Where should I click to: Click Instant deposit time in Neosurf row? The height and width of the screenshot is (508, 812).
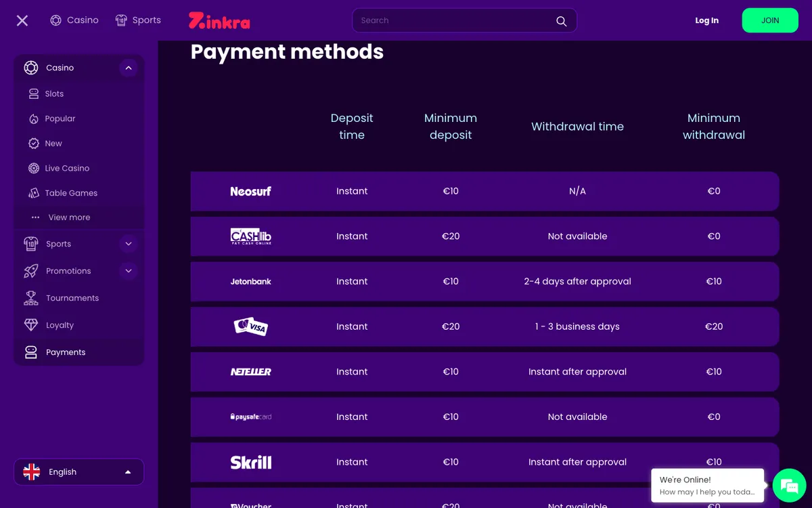pos(352,191)
